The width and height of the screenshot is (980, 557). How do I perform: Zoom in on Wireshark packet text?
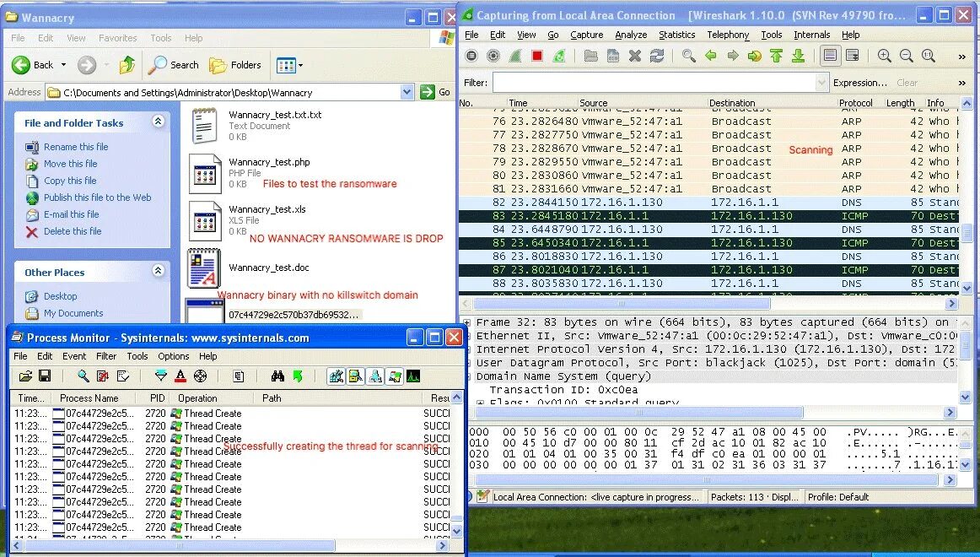click(885, 57)
